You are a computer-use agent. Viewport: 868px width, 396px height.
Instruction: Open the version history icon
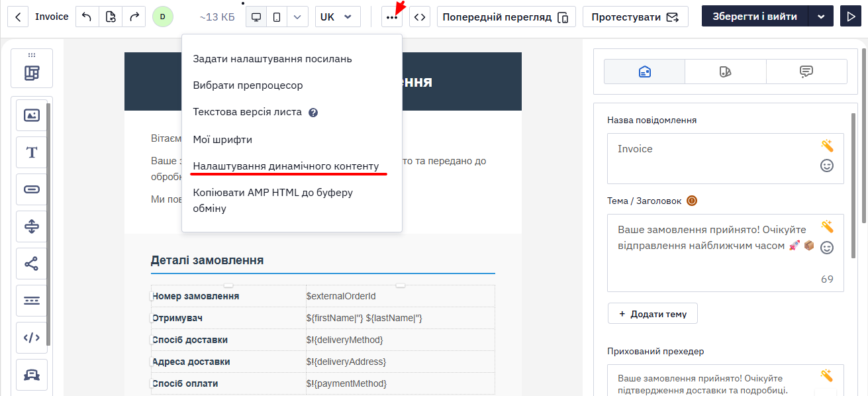111,17
